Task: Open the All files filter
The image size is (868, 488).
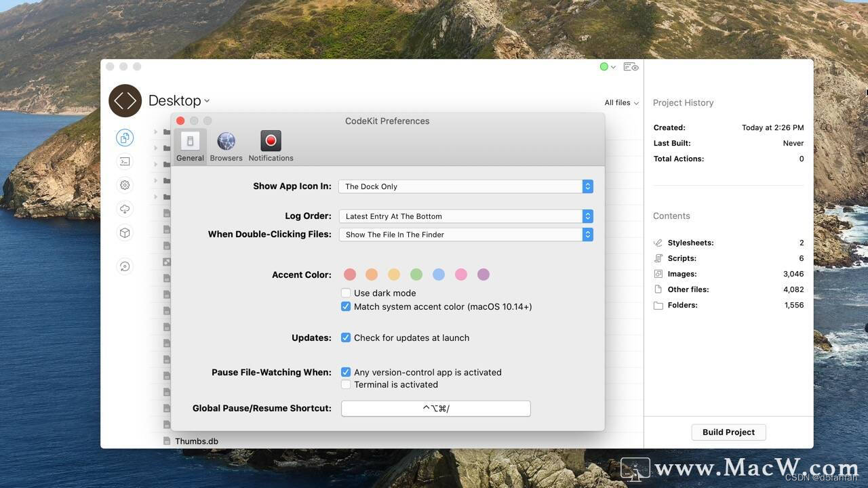Action: 620,102
